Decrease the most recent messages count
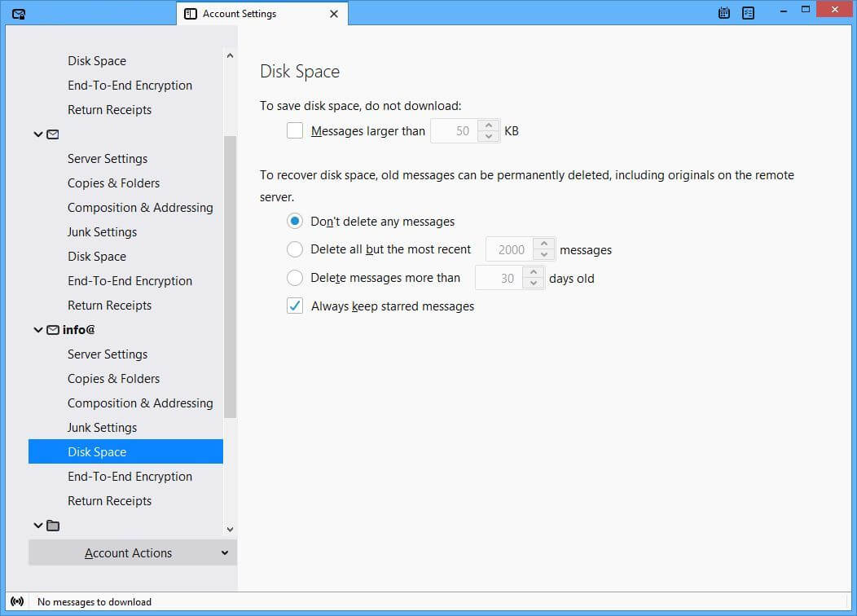 (544, 255)
